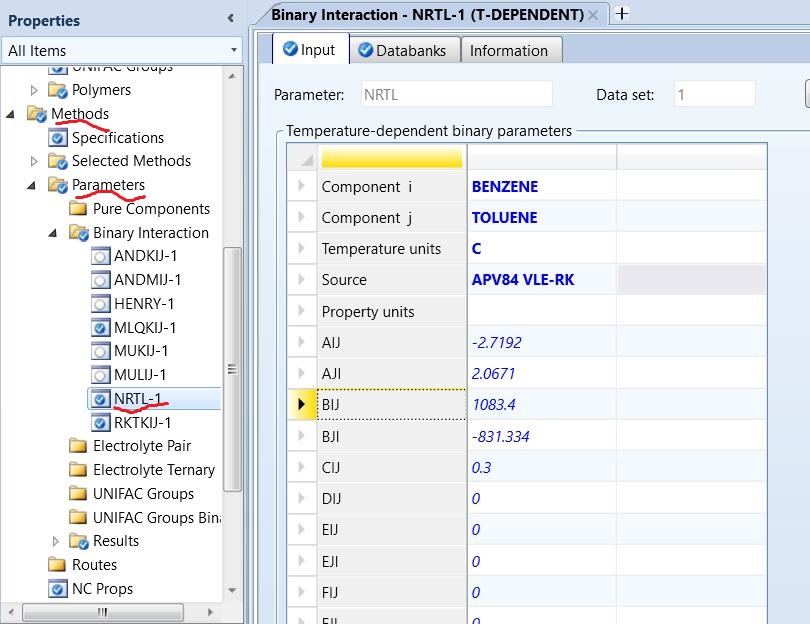
Task: Click the Polymers folder icon
Action: coord(58,90)
